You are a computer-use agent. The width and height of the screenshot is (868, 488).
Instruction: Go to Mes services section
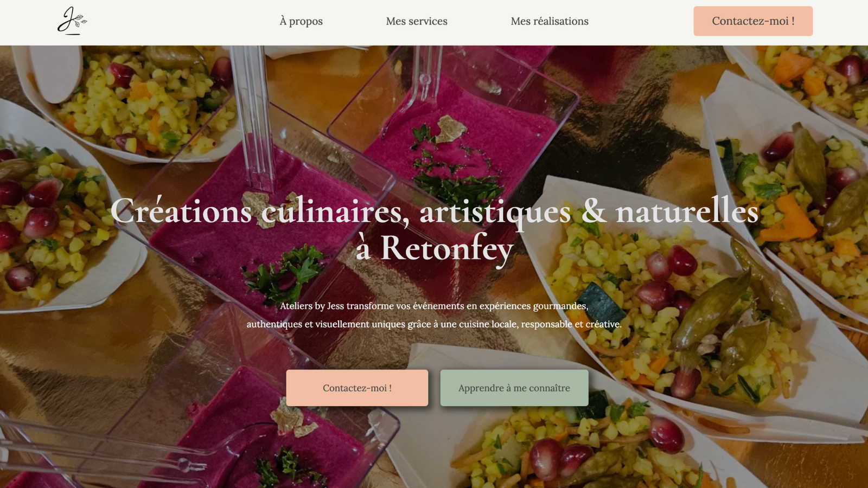click(x=417, y=21)
